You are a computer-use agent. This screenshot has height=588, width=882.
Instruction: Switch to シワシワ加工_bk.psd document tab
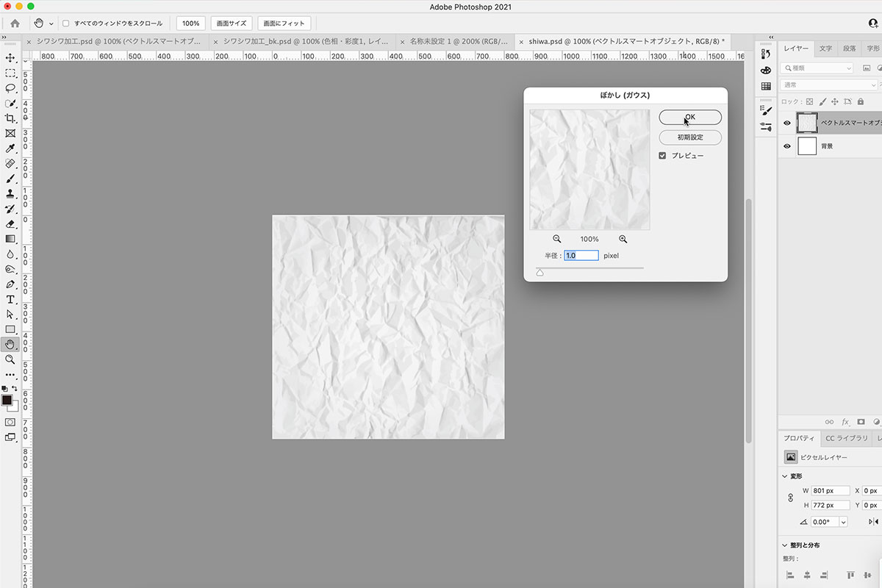click(303, 42)
